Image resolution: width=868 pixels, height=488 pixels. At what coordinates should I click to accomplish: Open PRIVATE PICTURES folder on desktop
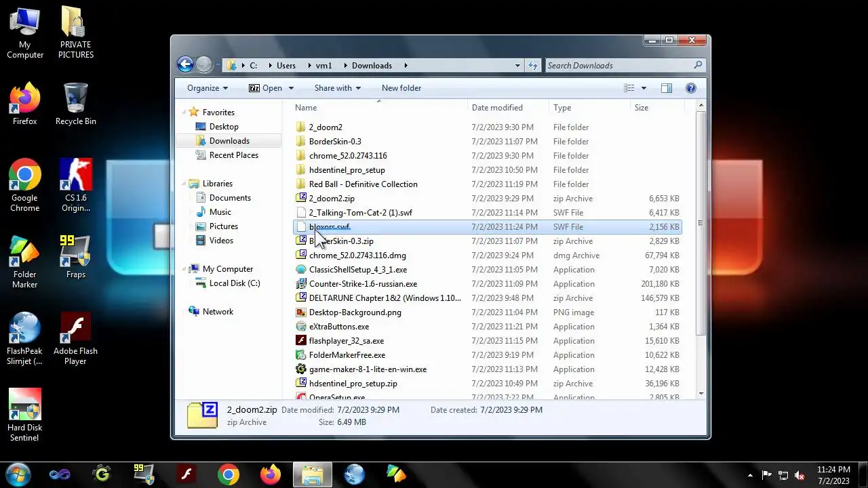pyautogui.click(x=75, y=33)
